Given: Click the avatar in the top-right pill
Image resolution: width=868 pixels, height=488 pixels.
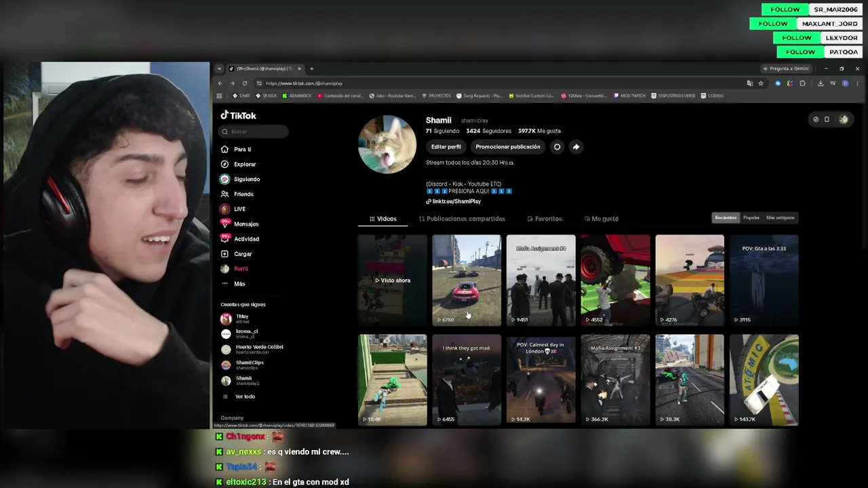Looking at the screenshot, I should 844,119.
